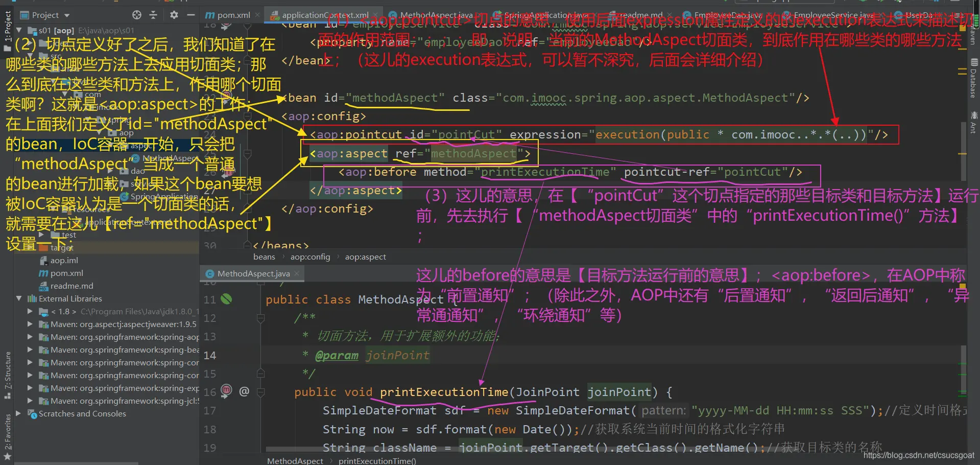Select aop.iml in the project tree

64,261
